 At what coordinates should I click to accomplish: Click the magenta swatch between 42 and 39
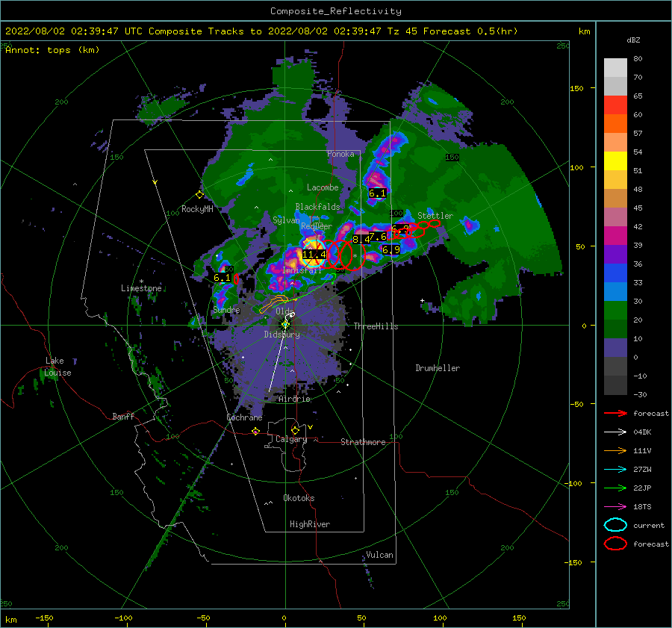click(615, 235)
